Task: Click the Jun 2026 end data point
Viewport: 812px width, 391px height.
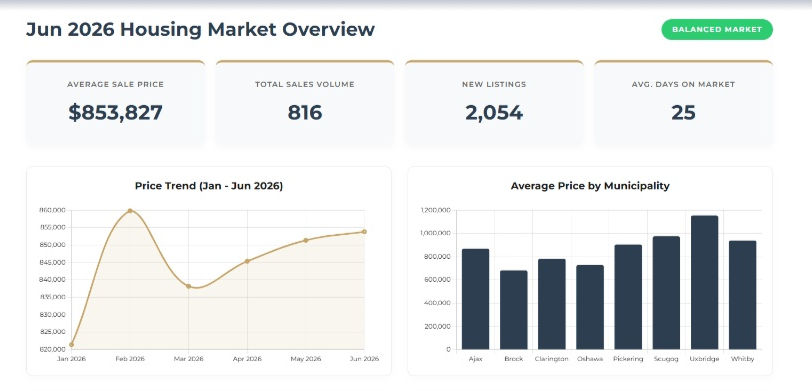Action: pyautogui.click(x=364, y=231)
